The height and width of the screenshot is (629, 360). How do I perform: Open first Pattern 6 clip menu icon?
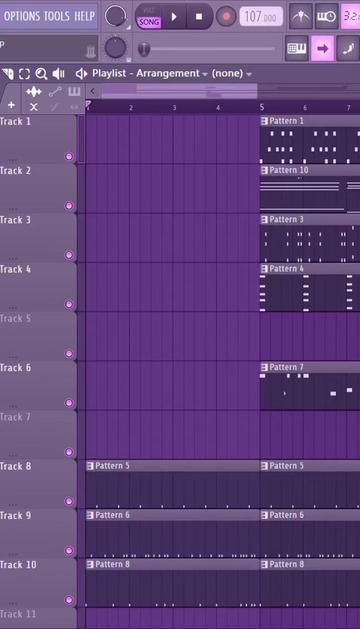click(x=90, y=515)
